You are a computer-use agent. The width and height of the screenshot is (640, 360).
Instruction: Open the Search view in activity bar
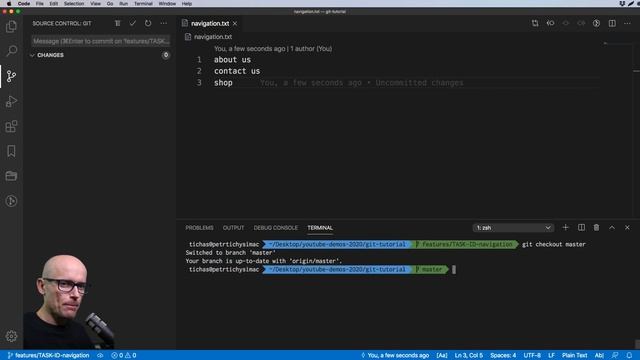click(x=11, y=51)
